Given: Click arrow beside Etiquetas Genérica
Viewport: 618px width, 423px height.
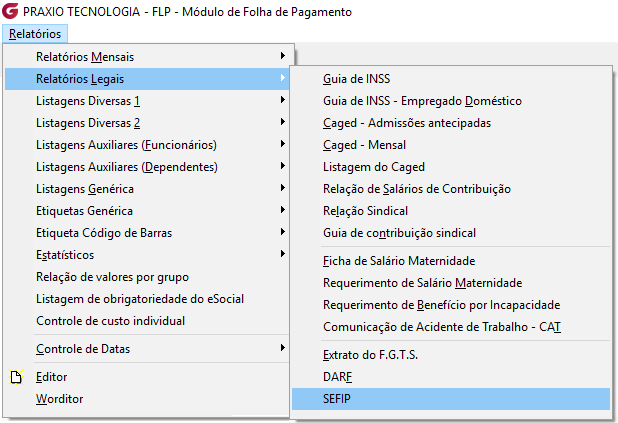Looking at the screenshot, I should pyautogui.click(x=283, y=210).
